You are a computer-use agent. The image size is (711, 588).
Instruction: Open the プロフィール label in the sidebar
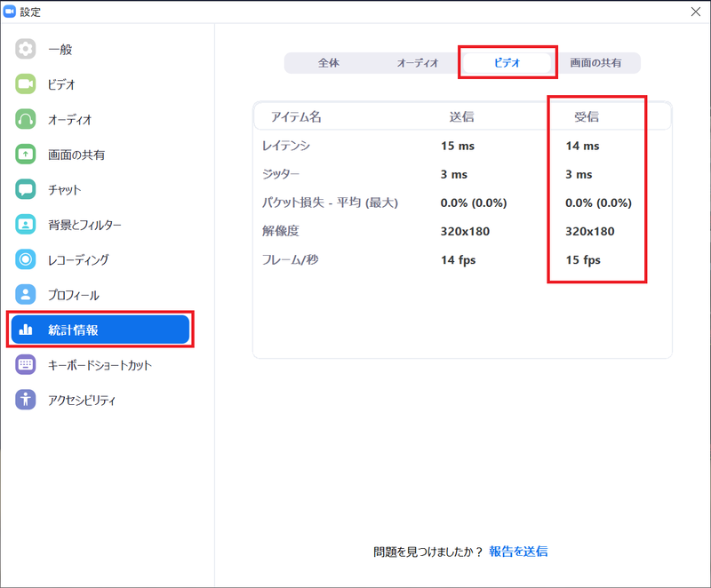coord(74,296)
